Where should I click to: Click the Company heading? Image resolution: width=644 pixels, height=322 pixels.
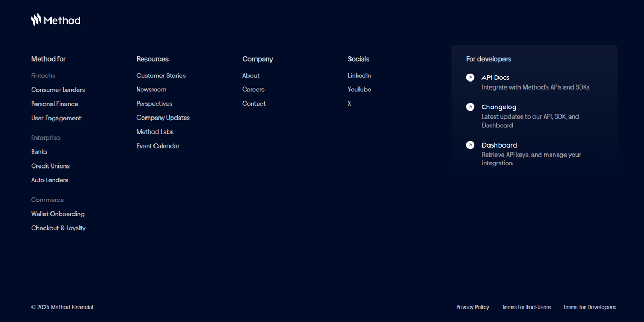click(258, 59)
